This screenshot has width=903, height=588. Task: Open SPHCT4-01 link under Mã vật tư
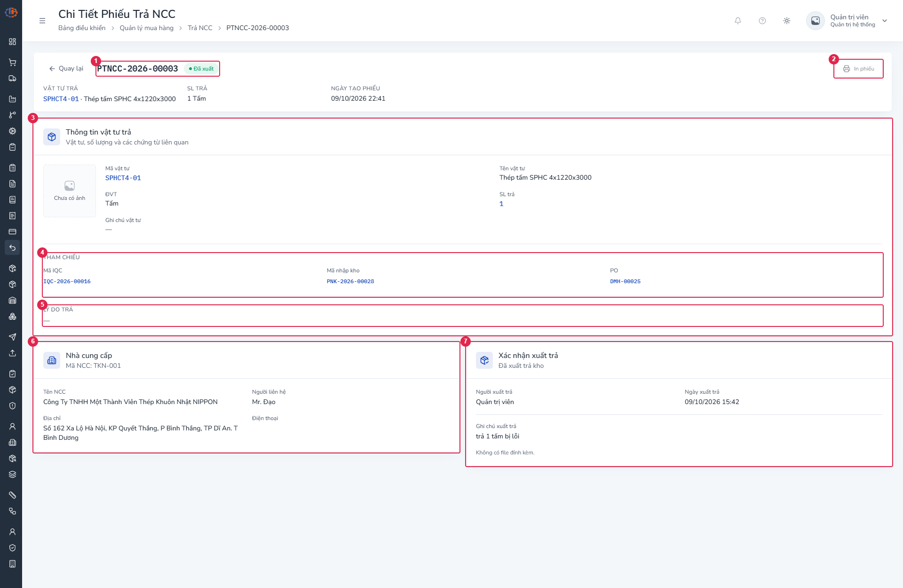pyautogui.click(x=123, y=178)
